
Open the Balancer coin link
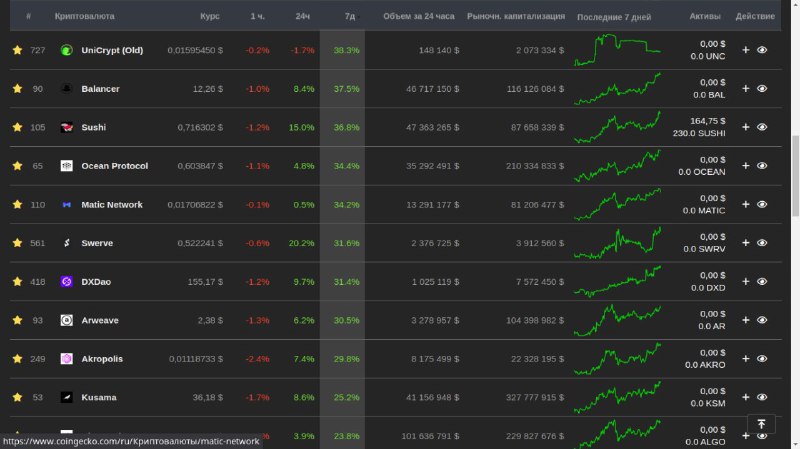(101, 89)
